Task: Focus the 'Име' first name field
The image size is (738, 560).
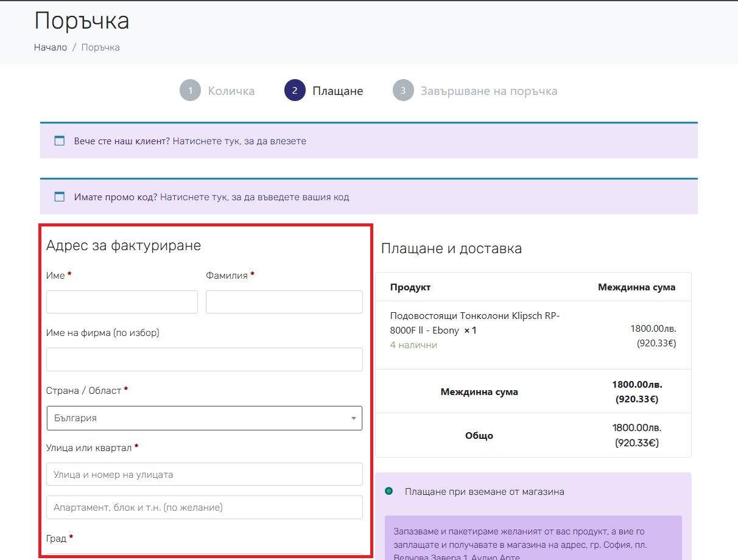Action: click(122, 302)
